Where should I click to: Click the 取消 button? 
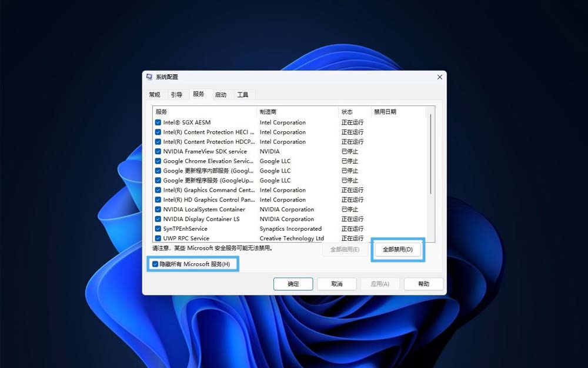336,284
